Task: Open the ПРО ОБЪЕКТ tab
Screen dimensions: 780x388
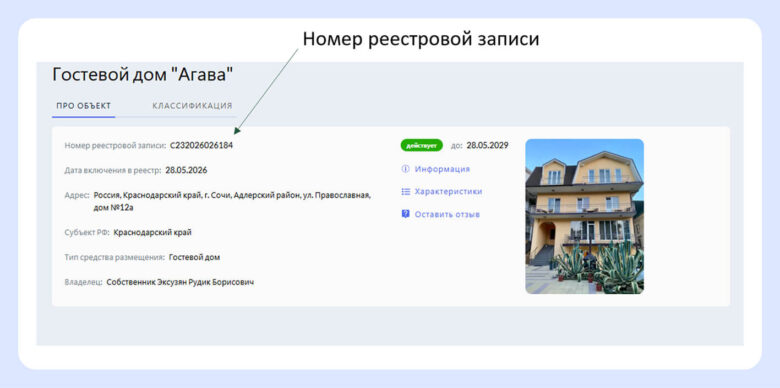Action: tap(84, 106)
